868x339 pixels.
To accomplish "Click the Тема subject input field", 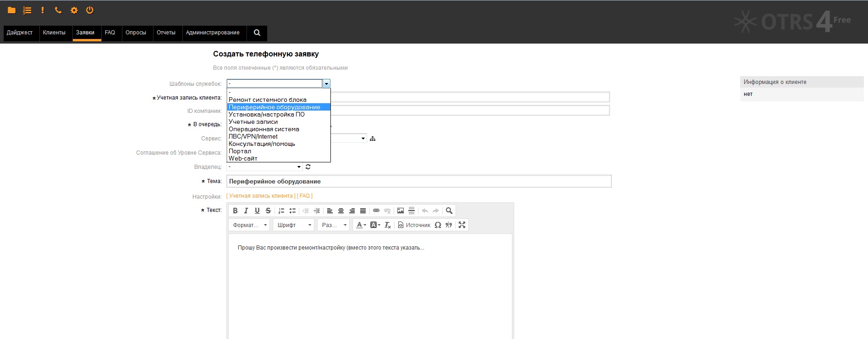I will [x=419, y=181].
